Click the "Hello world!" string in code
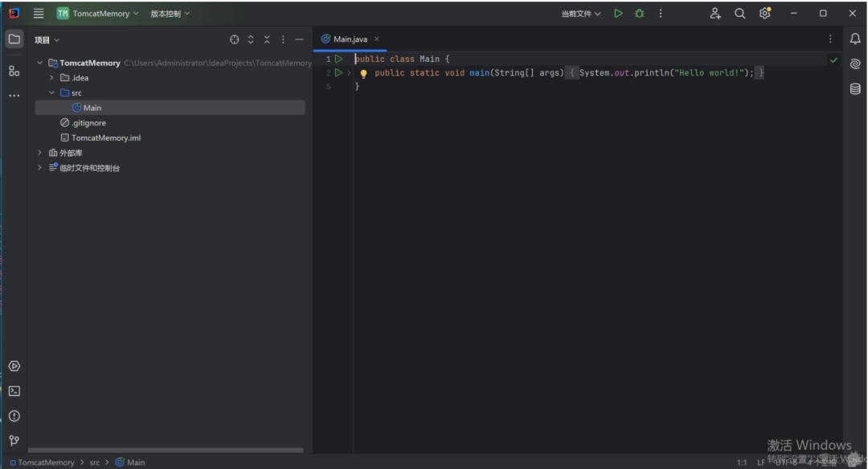Image resolution: width=868 pixels, height=469 pixels. tap(707, 72)
